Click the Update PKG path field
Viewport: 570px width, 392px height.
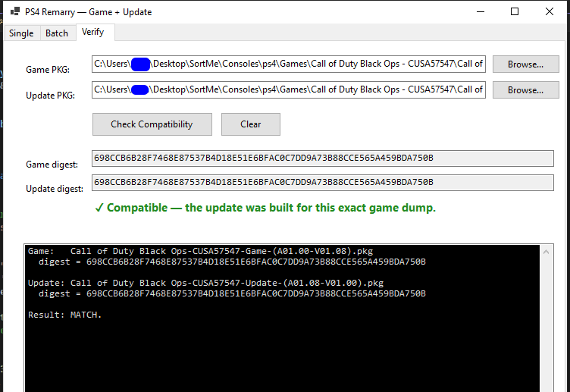click(x=289, y=89)
